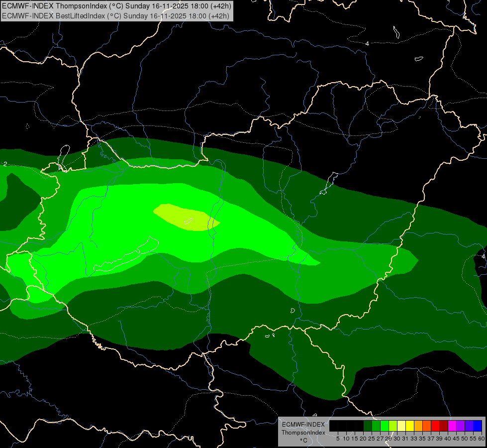Select the yellow 31-33 legend swatch
This screenshot has width=487, height=448.
pos(410,426)
